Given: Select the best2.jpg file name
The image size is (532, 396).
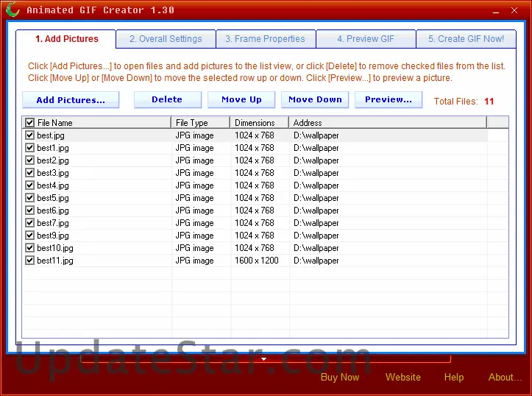Looking at the screenshot, I should tap(53, 160).
